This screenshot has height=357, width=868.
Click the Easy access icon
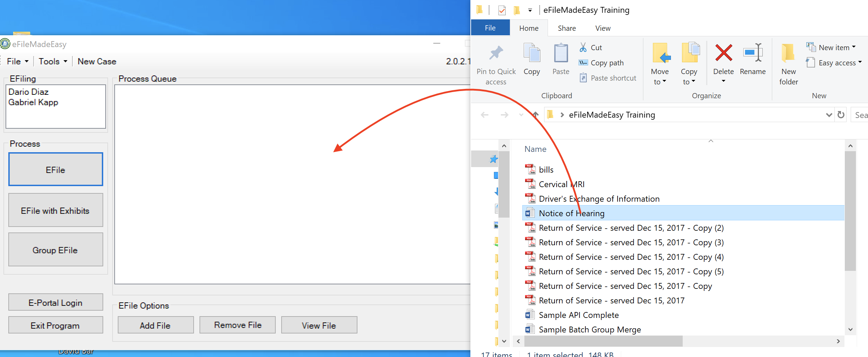[810, 62]
